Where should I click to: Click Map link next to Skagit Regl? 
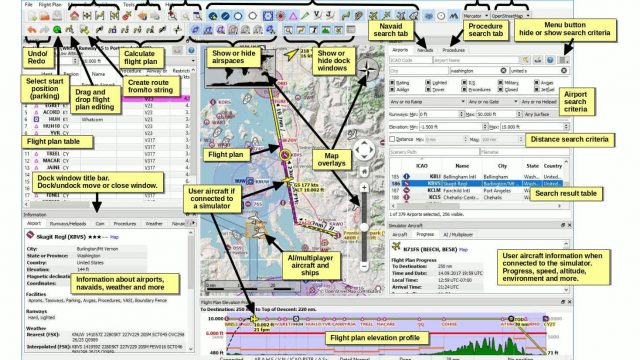coord(114,237)
